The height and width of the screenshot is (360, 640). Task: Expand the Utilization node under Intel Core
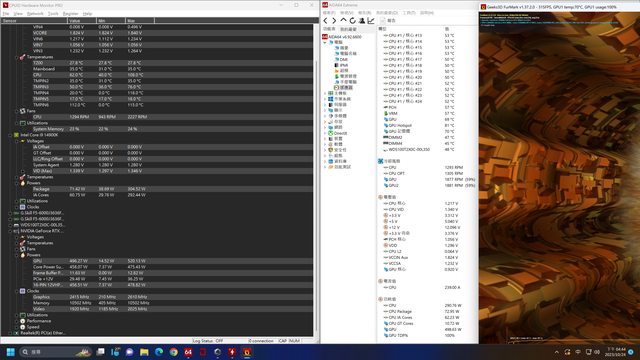(x=17, y=201)
